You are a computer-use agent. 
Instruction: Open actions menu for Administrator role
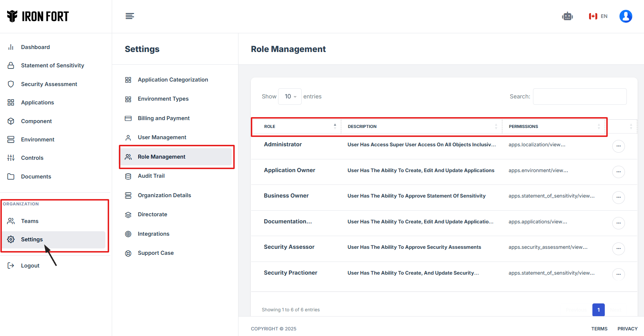[618, 146]
